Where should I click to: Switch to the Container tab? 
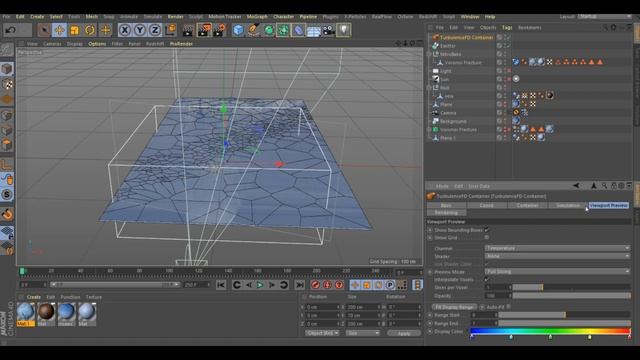click(x=527, y=205)
